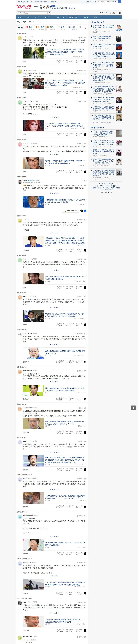
Task: Expand もっと見る on the 西山守 comment
Action: point(54,194)
